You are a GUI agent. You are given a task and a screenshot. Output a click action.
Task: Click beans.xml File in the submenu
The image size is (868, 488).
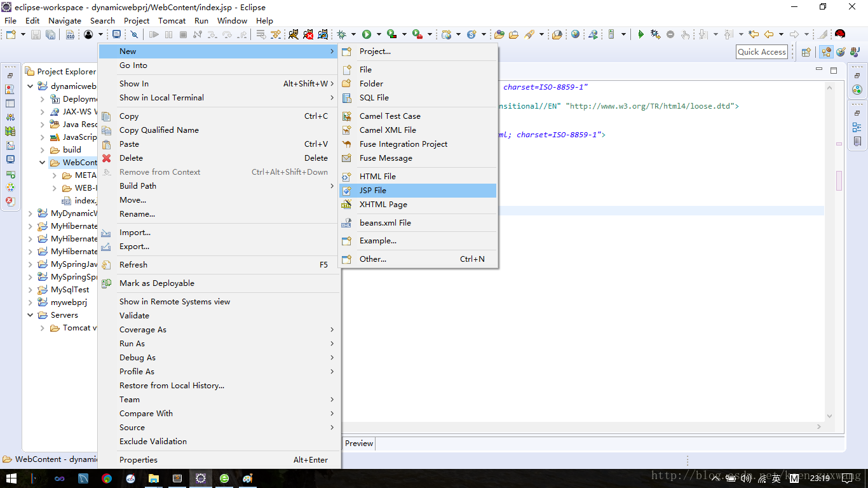(x=418, y=223)
